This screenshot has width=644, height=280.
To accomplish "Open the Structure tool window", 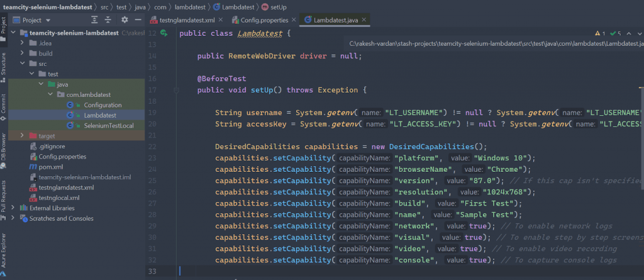I will click(4, 65).
